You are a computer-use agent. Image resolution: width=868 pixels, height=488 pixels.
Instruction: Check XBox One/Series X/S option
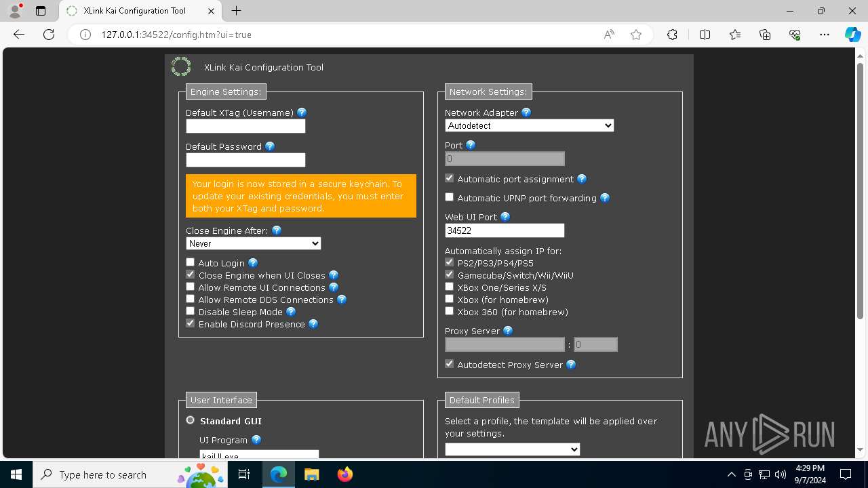pos(450,287)
